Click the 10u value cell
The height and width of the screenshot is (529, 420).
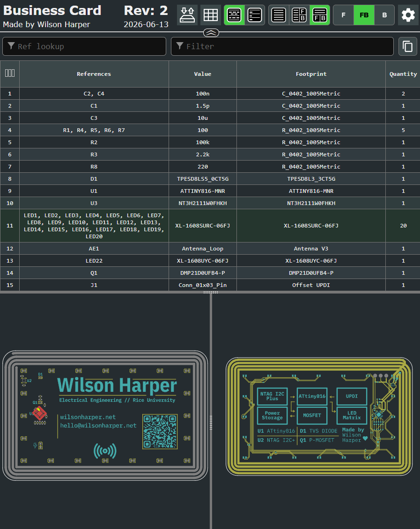[x=203, y=118]
